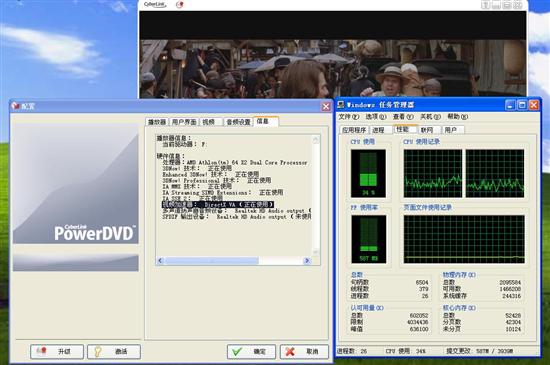Viewport: 550px width, 365px height.
Task: Click the right CPU 使用记录 history graph
Action: click(495, 174)
